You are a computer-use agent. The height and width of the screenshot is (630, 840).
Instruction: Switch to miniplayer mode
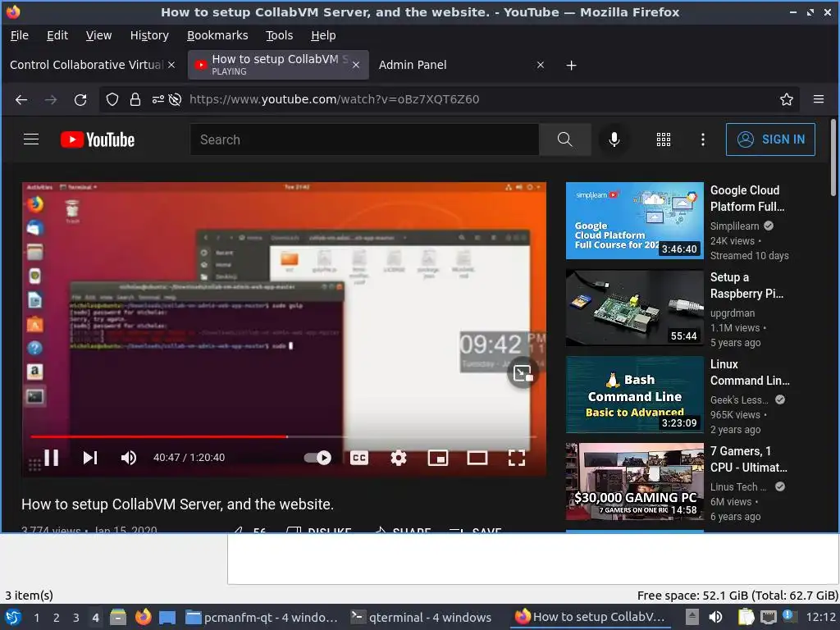tap(438, 458)
